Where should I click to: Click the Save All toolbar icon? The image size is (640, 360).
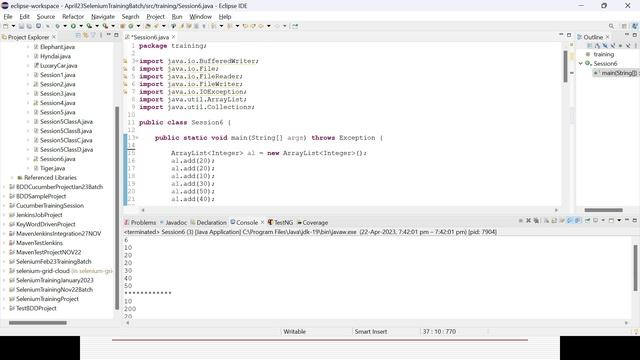pyautogui.click(x=29, y=26)
